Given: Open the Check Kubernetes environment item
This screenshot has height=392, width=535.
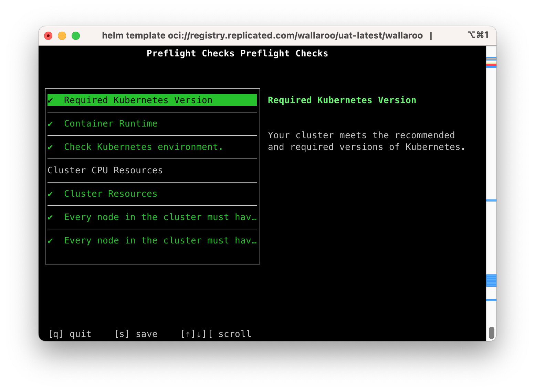Looking at the screenshot, I should click(x=143, y=147).
